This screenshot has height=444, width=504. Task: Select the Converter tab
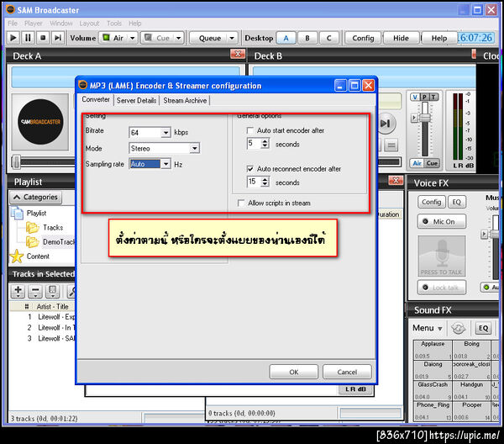coord(96,99)
